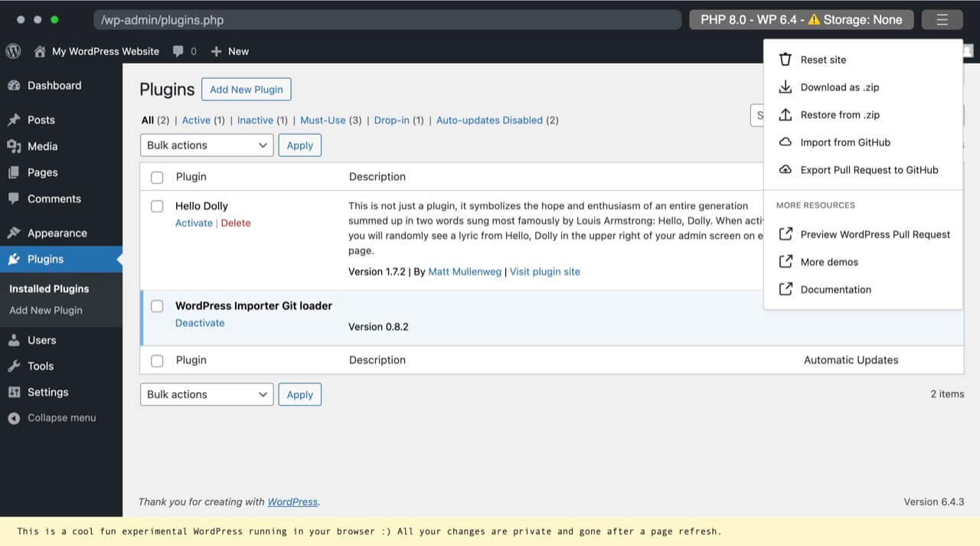The height and width of the screenshot is (546, 980).
Task: Click the download icon for Download as .zip
Action: [785, 87]
